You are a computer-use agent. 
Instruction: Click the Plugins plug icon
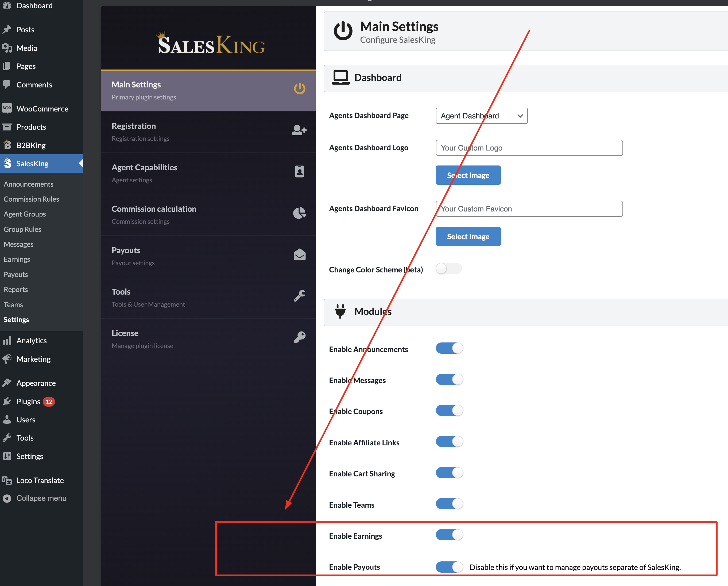click(7, 401)
